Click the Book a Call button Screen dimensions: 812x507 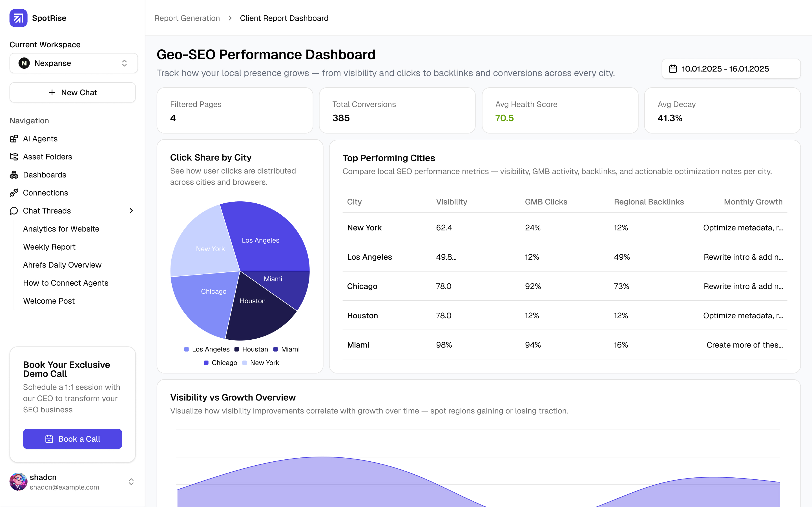click(72, 439)
